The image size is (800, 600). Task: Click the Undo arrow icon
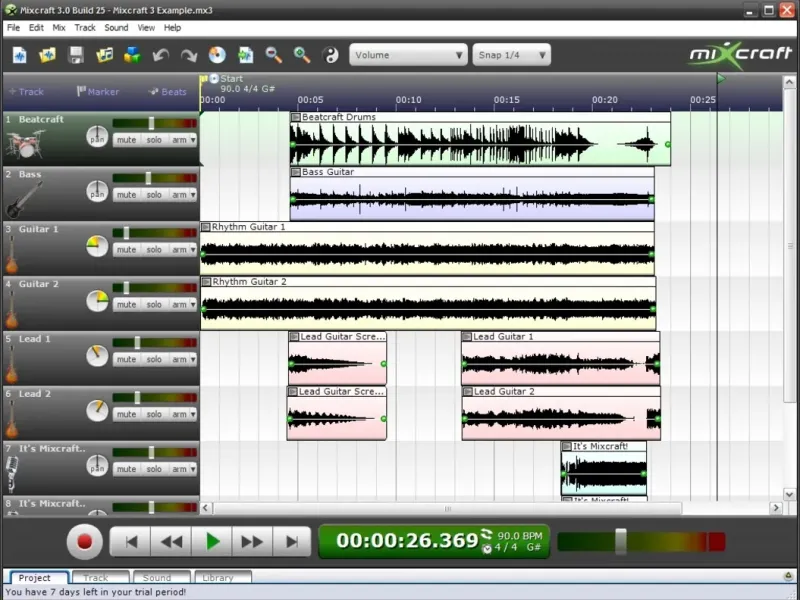(161, 55)
